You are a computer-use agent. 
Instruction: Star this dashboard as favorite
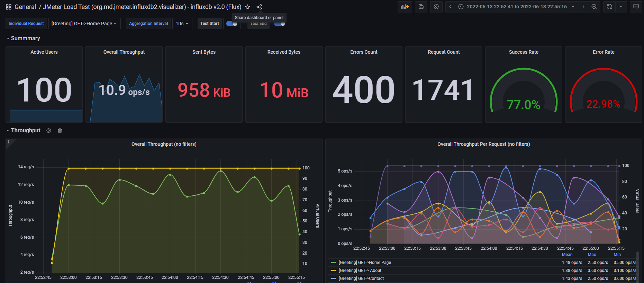pos(247,7)
